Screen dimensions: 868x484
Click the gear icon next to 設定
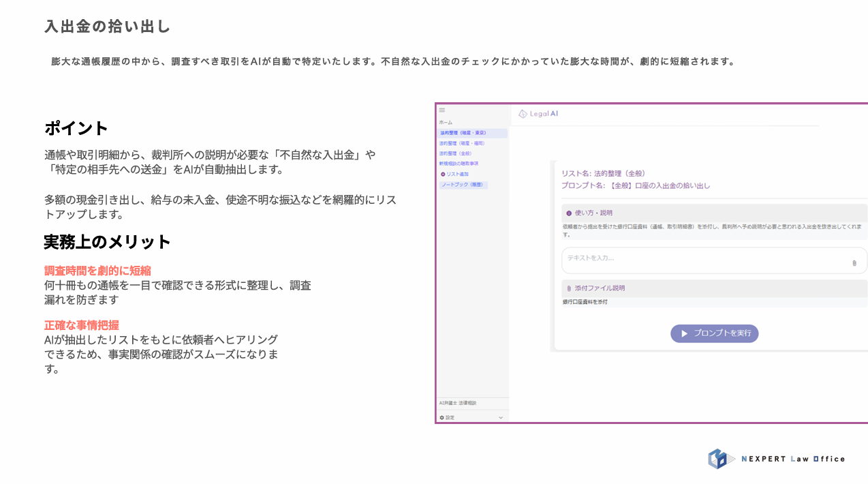tap(440, 417)
